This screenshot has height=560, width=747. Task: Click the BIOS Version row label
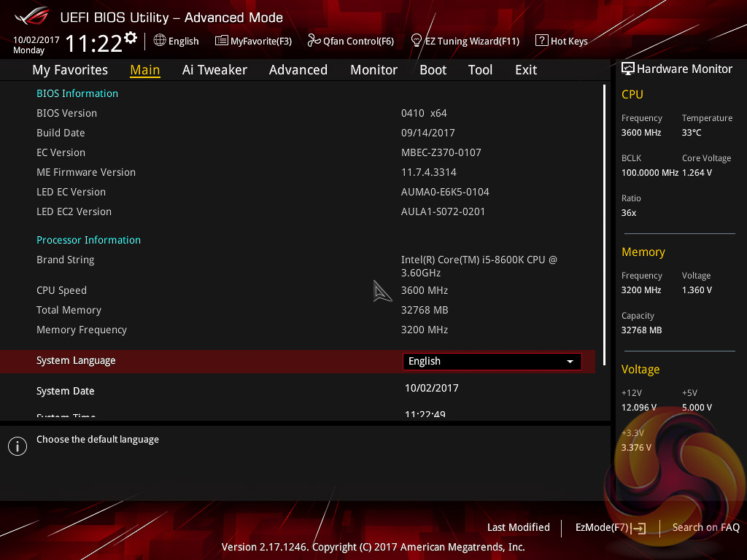66,113
